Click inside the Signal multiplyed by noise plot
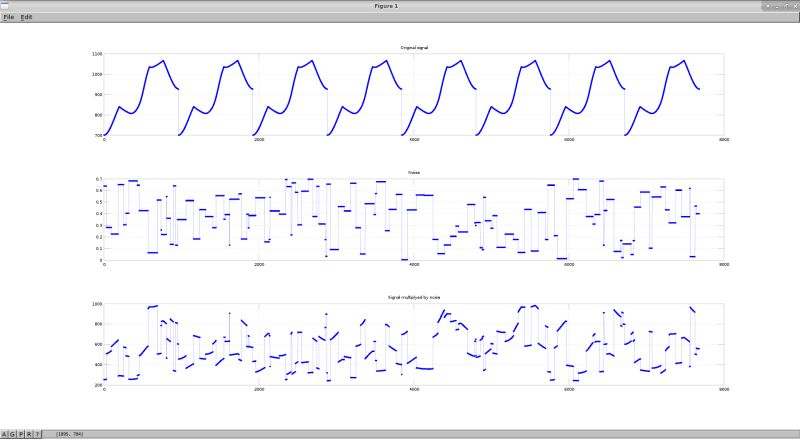The width and height of the screenshot is (800, 439). pos(414,344)
